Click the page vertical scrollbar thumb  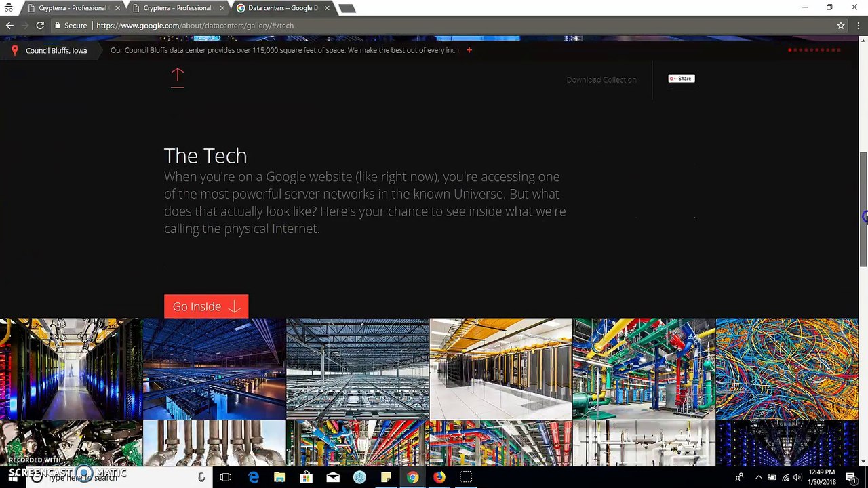(863, 209)
